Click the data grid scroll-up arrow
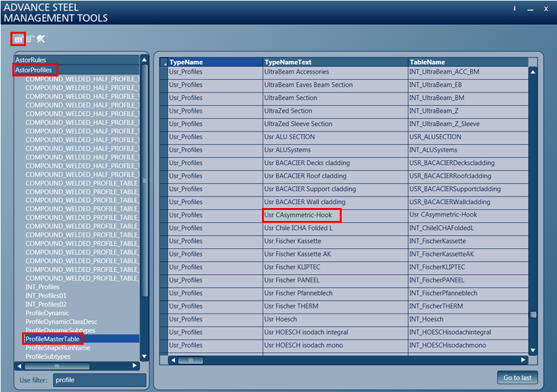Image resolution: width=557 pixels, height=392 pixels. (x=533, y=72)
